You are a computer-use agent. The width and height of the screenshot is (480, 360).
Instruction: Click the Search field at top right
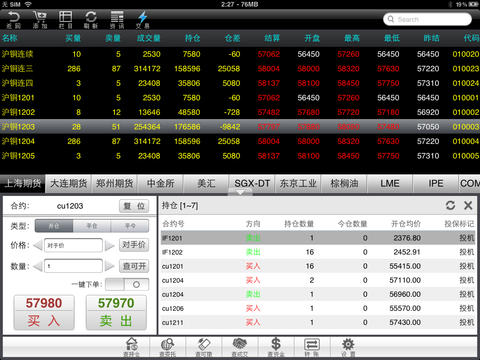click(427, 19)
